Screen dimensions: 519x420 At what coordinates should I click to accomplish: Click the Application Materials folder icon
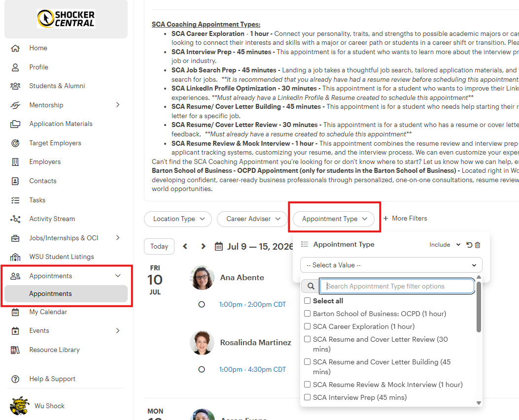[x=15, y=125]
